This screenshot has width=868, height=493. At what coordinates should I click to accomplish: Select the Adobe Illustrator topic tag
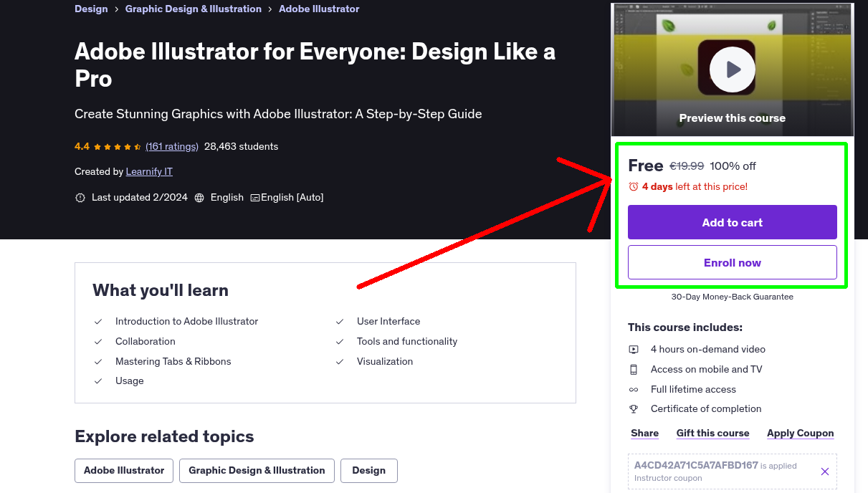pyautogui.click(x=124, y=471)
